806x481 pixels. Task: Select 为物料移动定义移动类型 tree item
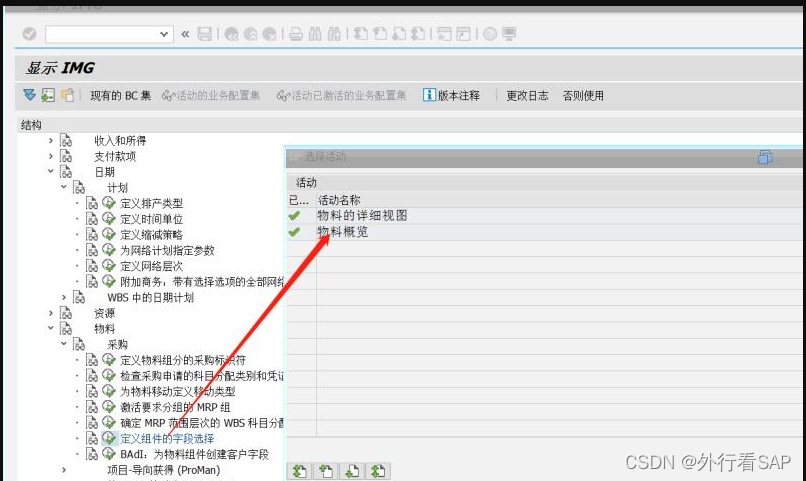pos(177,392)
